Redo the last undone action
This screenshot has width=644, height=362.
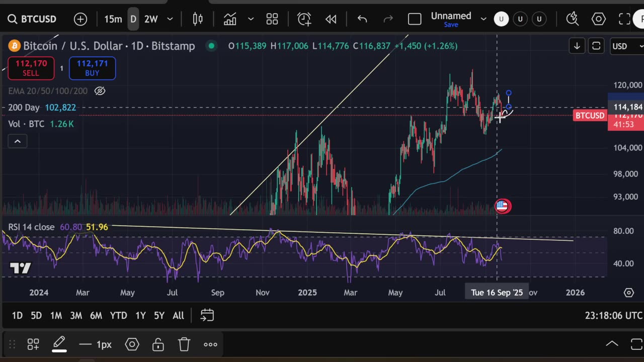(x=388, y=19)
